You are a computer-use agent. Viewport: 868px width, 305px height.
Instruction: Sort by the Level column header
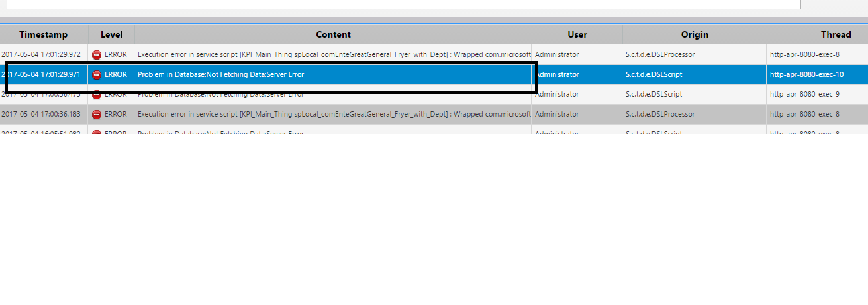(111, 34)
